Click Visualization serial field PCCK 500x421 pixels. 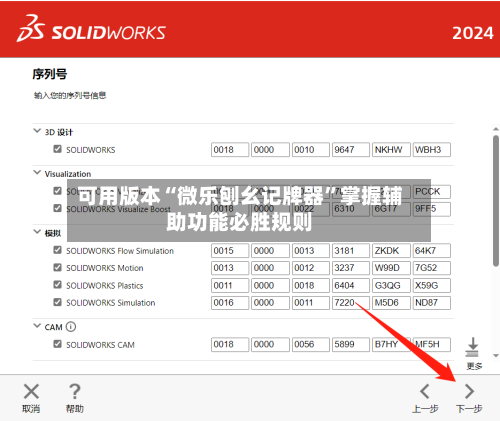click(432, 192)
